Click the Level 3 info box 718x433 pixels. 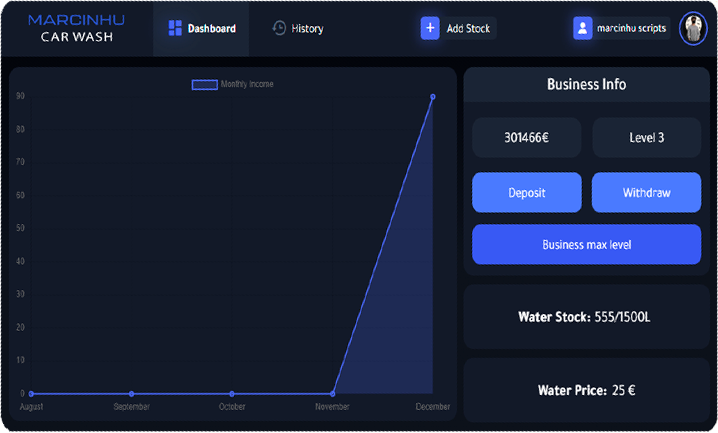pos(646,138)
